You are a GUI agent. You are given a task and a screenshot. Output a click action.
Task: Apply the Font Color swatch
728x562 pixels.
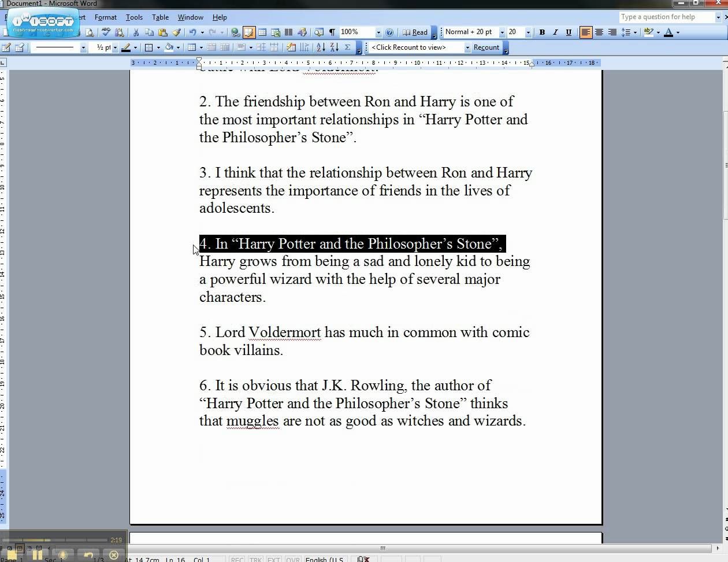click(x=668, y=32)
